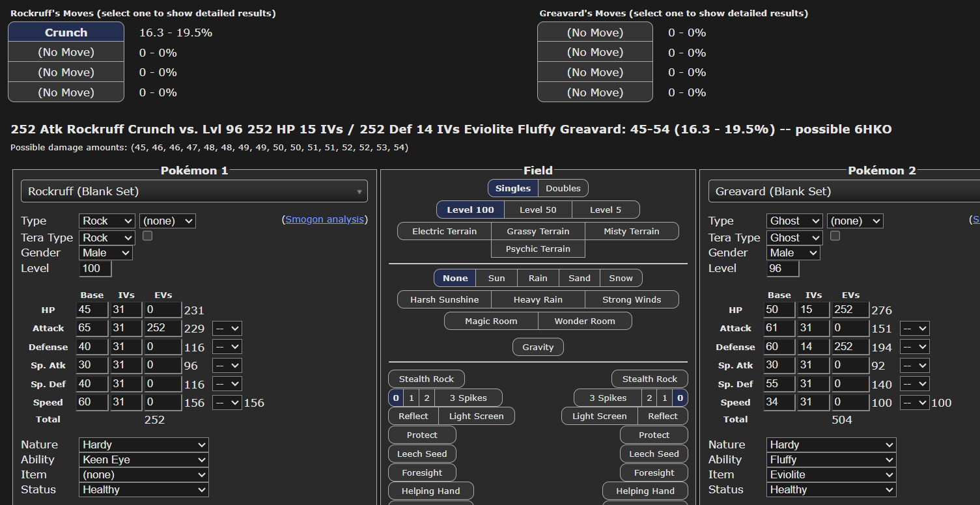Change Rockruff's primary Type from Rock
The width and height of the screenshot is (980, 505).
tap(107, 221)
